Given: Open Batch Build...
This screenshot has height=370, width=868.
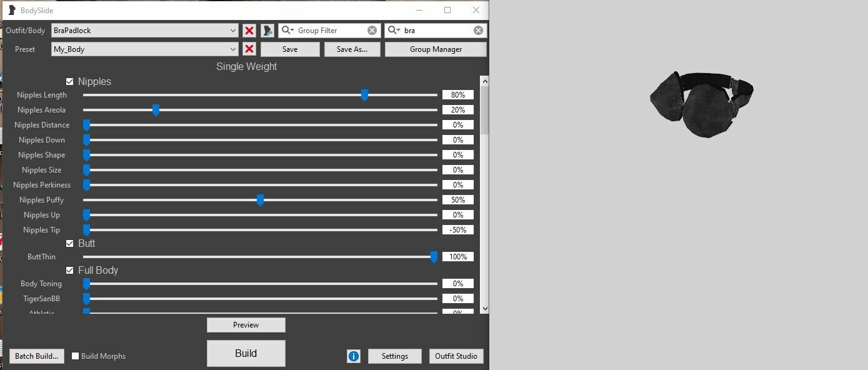Looking at the screenshot, I should tap(36, 356).
